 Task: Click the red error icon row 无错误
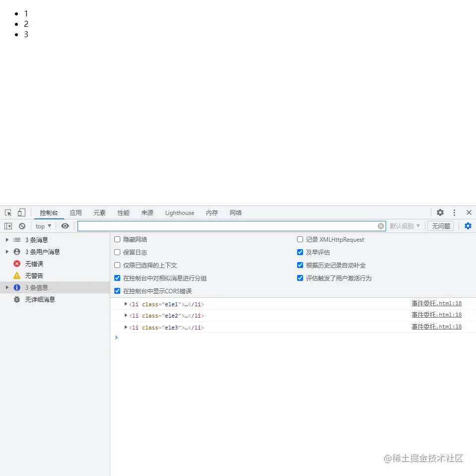(55, 264)
